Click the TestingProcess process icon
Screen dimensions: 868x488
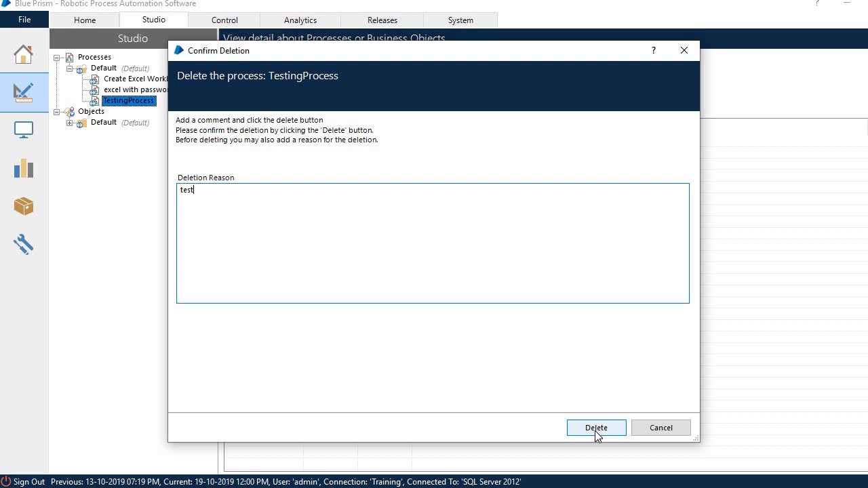95,101
